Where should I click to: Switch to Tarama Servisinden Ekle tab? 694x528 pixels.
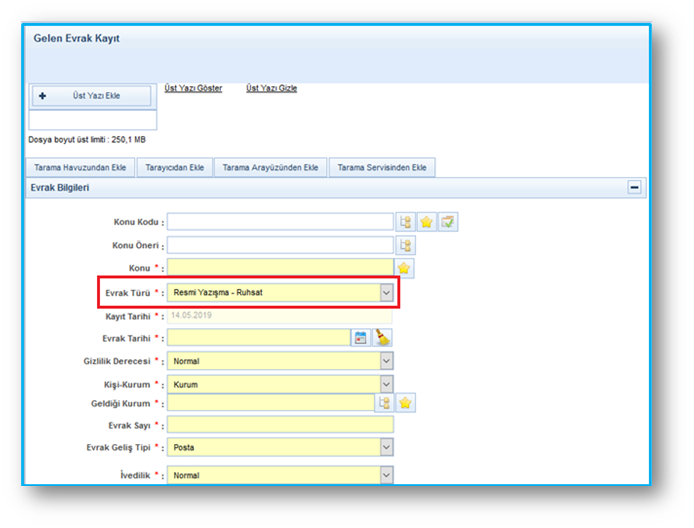click(381, 167)
